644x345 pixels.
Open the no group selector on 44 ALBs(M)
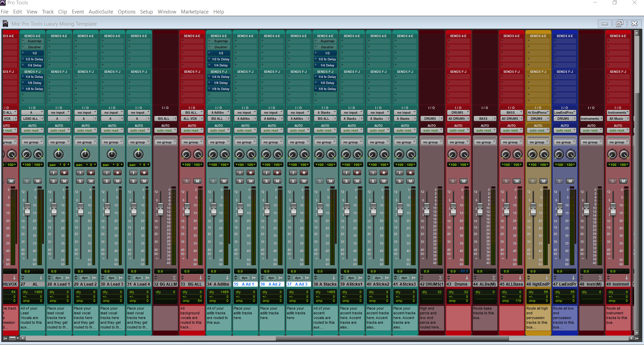(x=485, y=142)
